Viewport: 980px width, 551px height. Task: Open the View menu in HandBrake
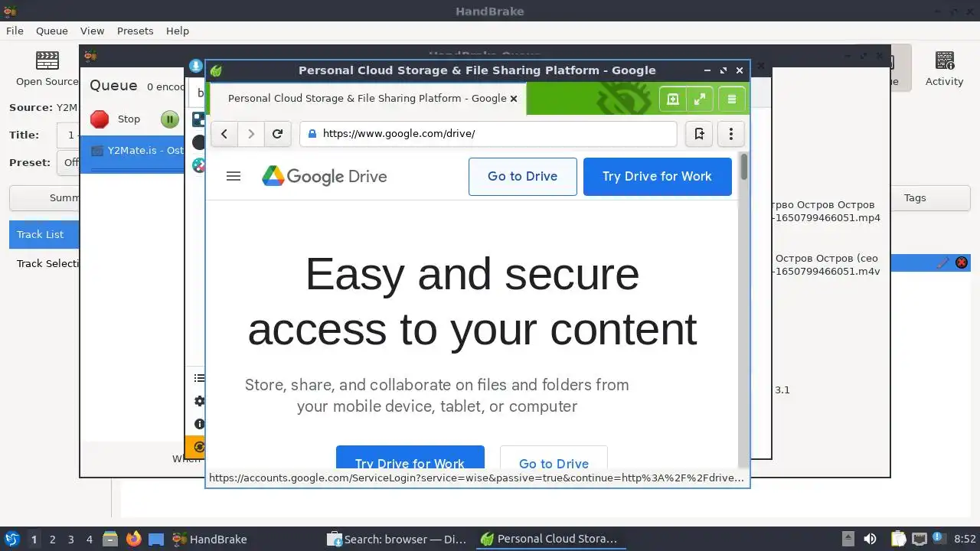tap(92, 31)
